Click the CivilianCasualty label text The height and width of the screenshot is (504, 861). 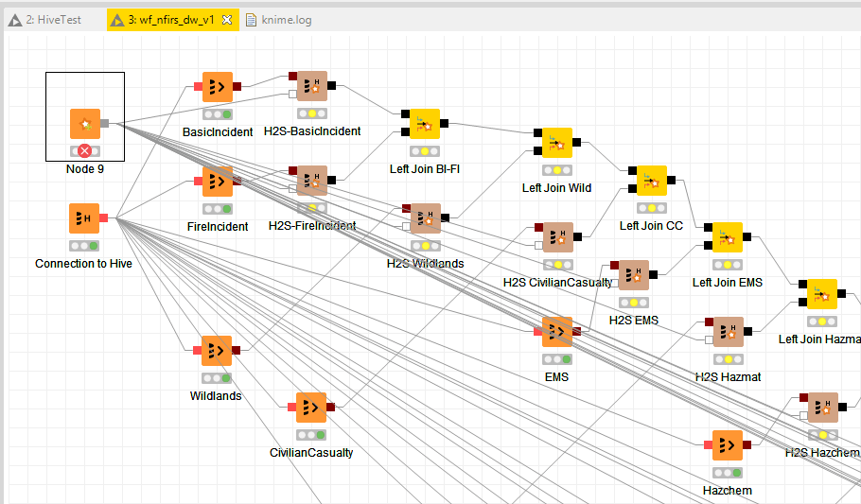[311, 452]
